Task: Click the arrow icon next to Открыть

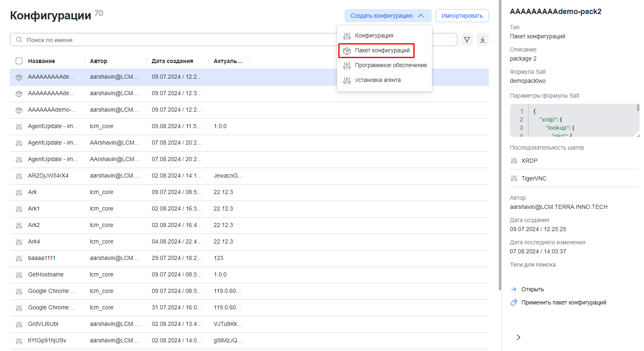Action: click(514, 289)
